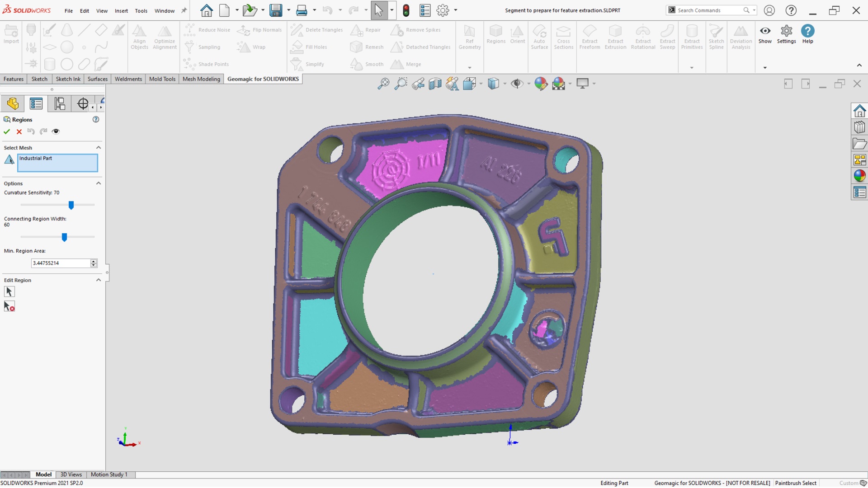Image resolution: width=868 pixels, height=488 pixels.
Task: Switch to the Mesh Modeling tab
Action: click(x=201, y=79)
